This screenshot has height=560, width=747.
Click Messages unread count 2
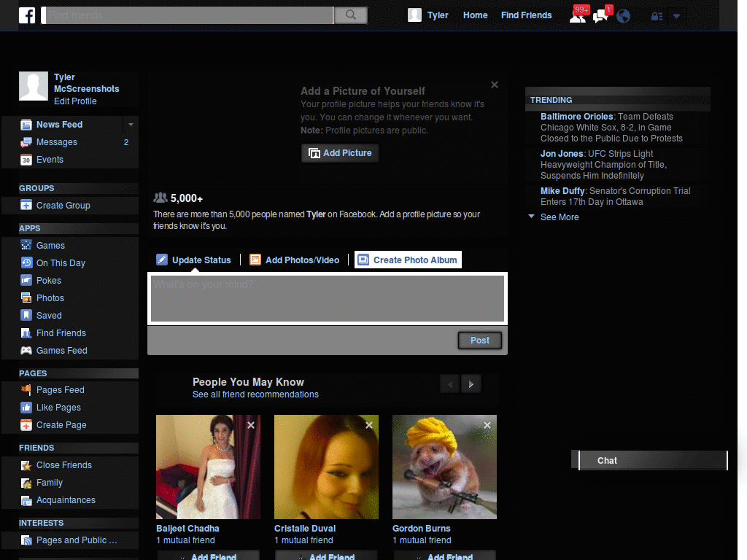point(126,142)
